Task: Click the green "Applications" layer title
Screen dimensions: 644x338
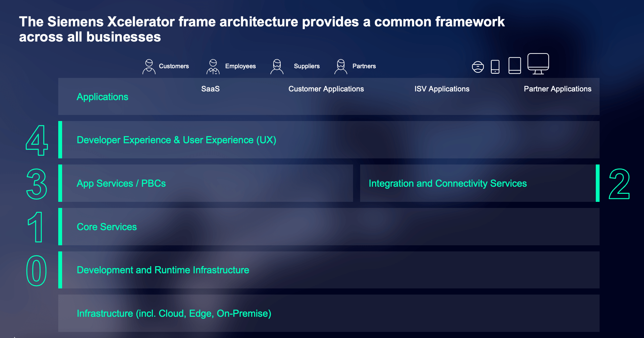Action: point(102,97)
